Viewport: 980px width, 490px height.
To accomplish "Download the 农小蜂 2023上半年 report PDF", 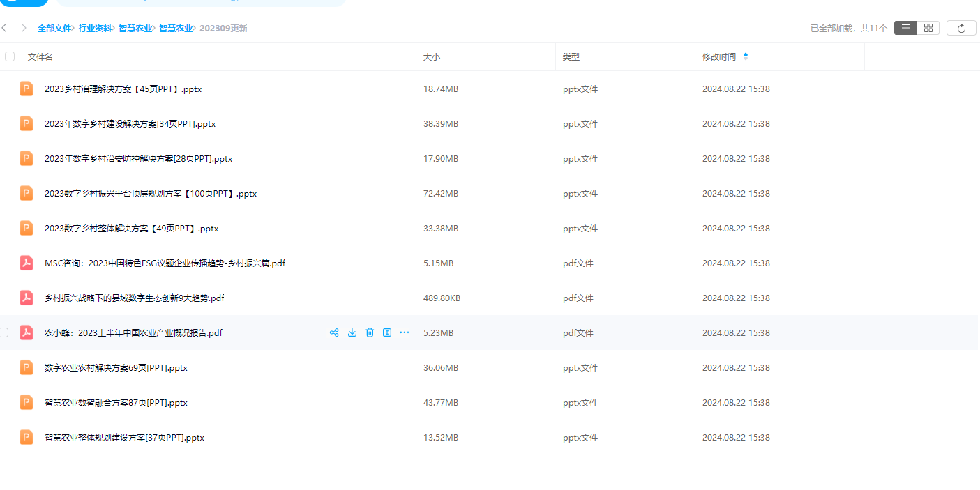I will (x=352, y=333).
